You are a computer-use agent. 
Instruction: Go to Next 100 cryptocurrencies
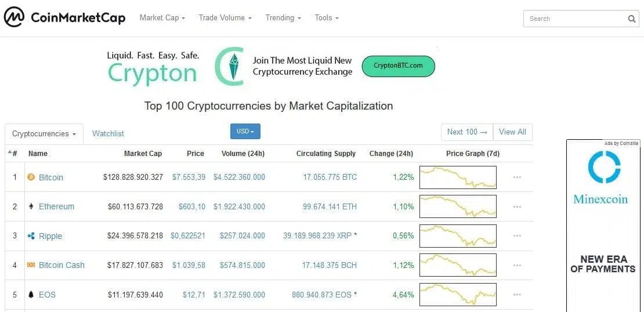coord(467,132)
